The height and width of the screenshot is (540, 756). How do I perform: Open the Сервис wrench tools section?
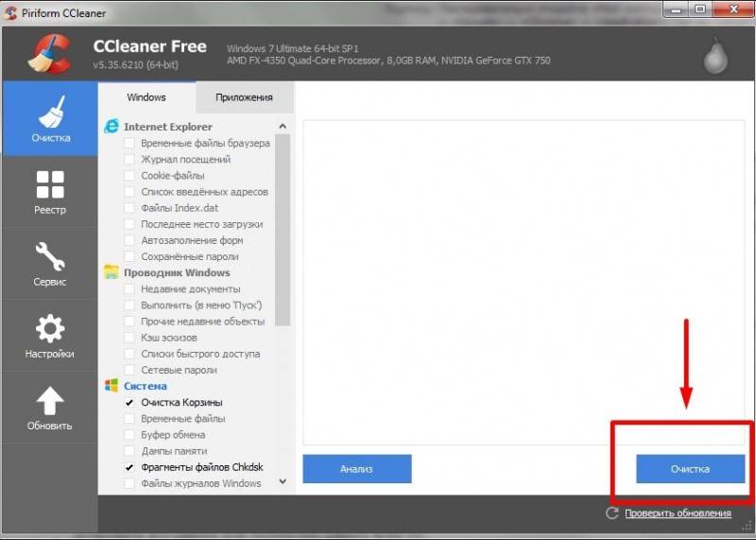[x=50, y=264]
